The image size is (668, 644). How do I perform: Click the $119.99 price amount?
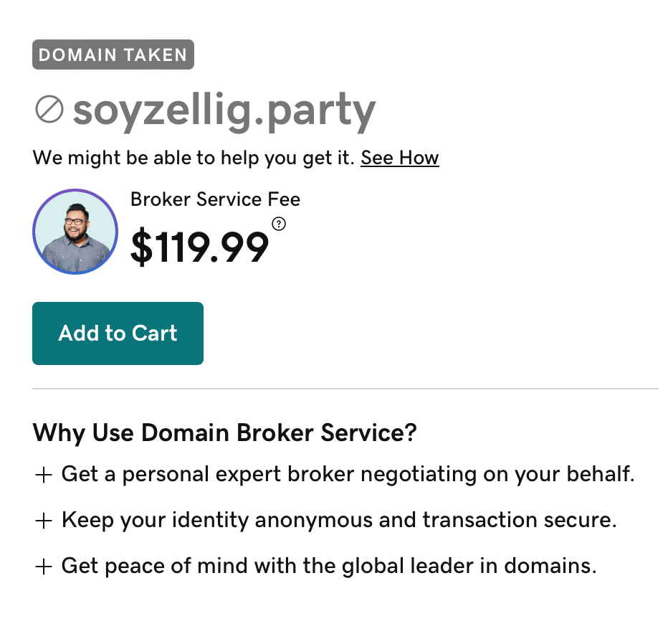click(x=199, y=248)
